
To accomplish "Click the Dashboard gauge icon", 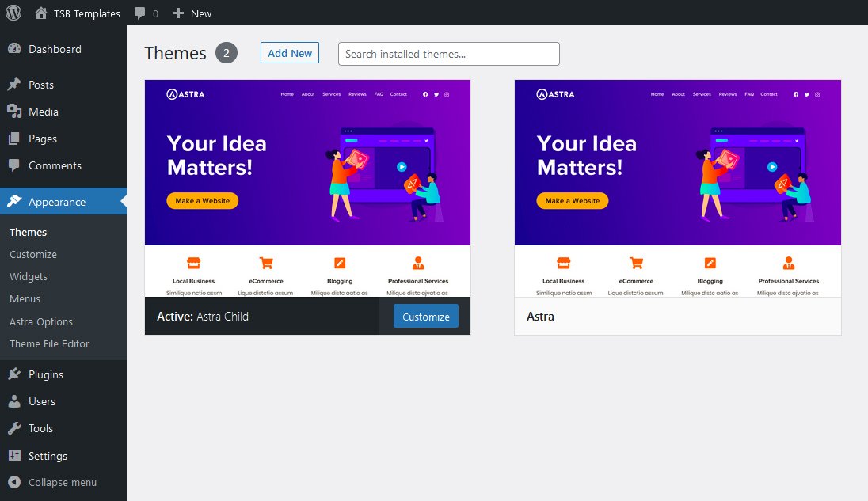I will 14,48.
